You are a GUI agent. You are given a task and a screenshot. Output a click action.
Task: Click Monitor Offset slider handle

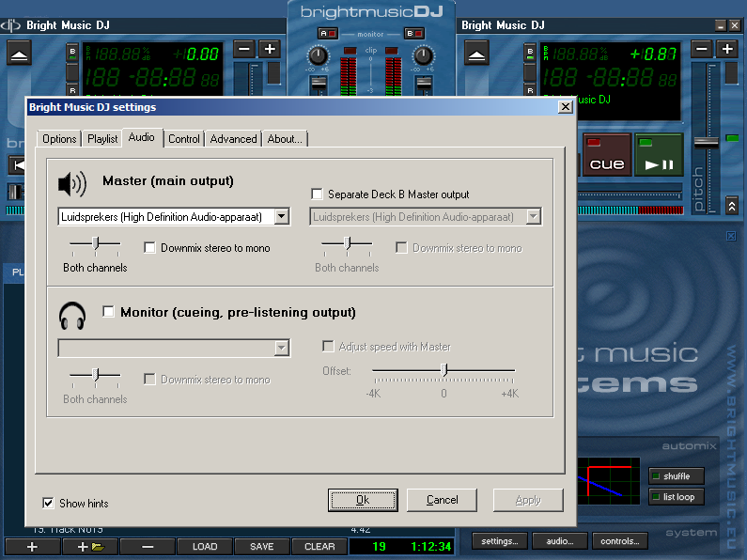tap(444, 370)
